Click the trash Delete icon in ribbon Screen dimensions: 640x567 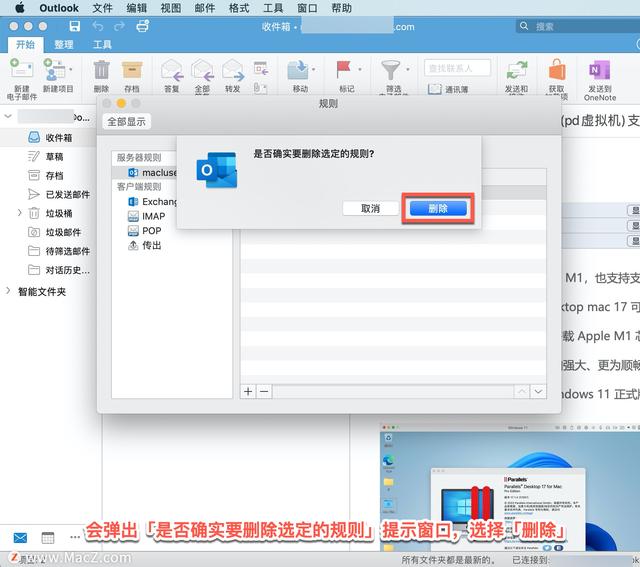click(x=101, y=69)
